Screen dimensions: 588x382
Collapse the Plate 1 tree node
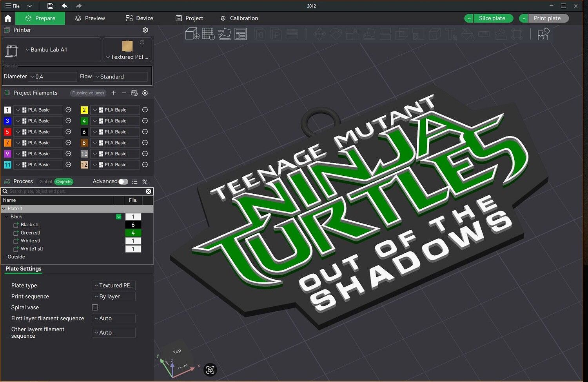[4, 209]
